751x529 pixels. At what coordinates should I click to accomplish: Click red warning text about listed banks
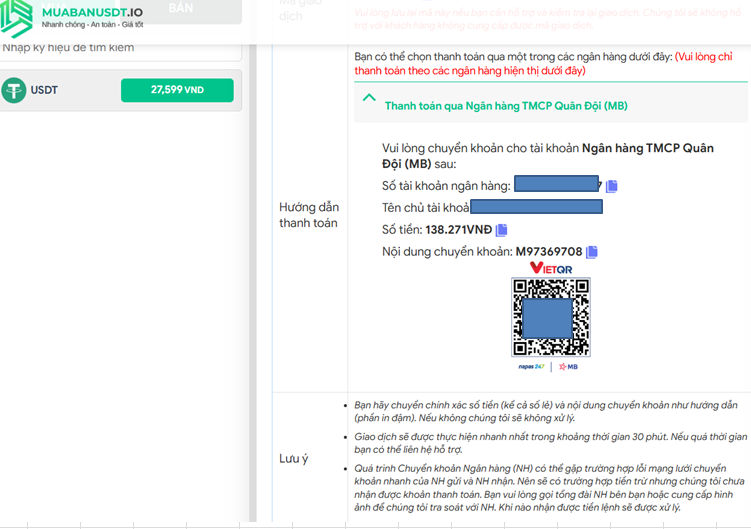[x=544, y=64]
